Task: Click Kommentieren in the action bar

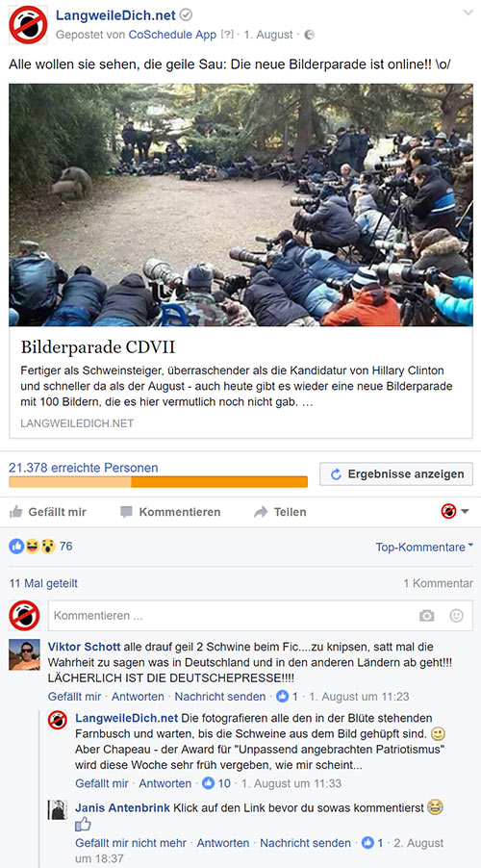Action: (170, 512)
